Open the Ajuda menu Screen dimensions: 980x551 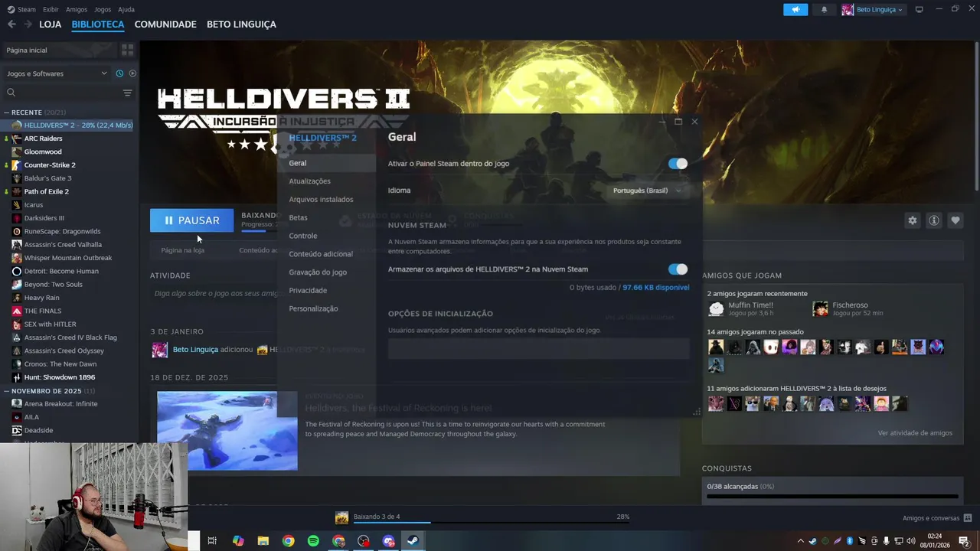click(126, 9)
